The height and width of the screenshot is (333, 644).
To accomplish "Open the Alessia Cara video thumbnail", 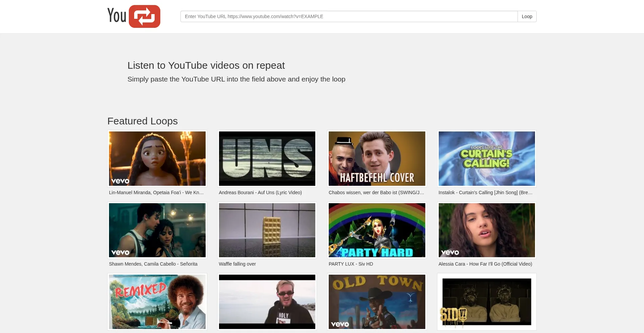I will (487, 230).
